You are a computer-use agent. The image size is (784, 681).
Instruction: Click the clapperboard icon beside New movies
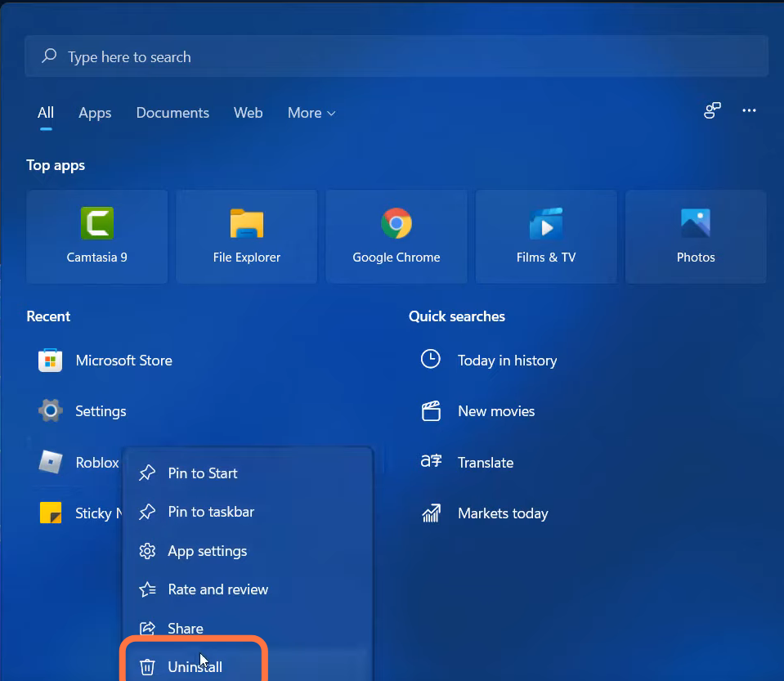pos(431,411)
